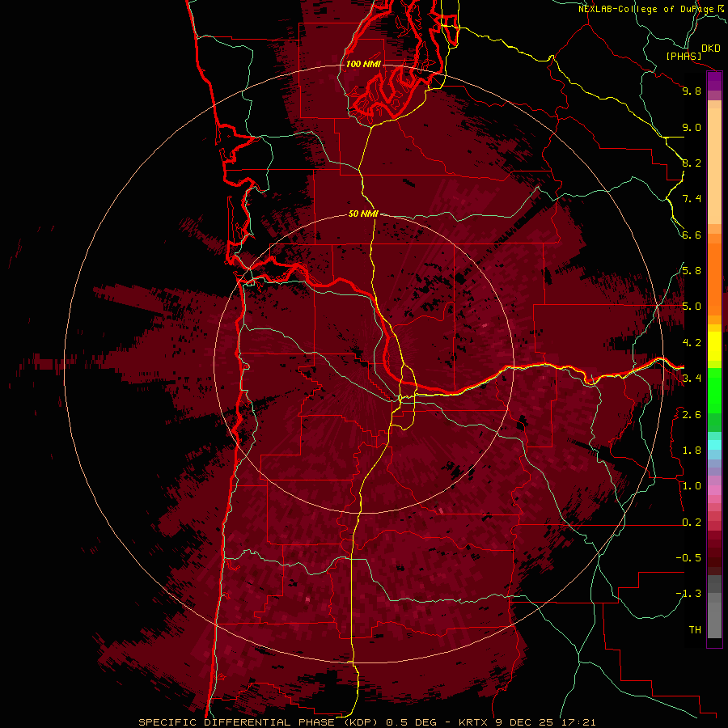Screen dimensions: 728x728
Task: Click the 9 DEC 25 date text
Action: [x=526, y=722]
